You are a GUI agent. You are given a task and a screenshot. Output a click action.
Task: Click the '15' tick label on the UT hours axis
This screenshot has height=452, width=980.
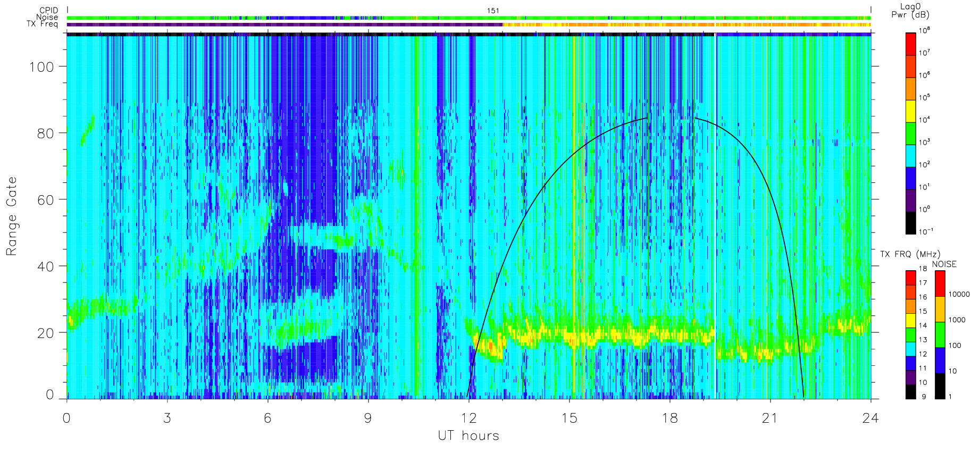coord(569,418)
